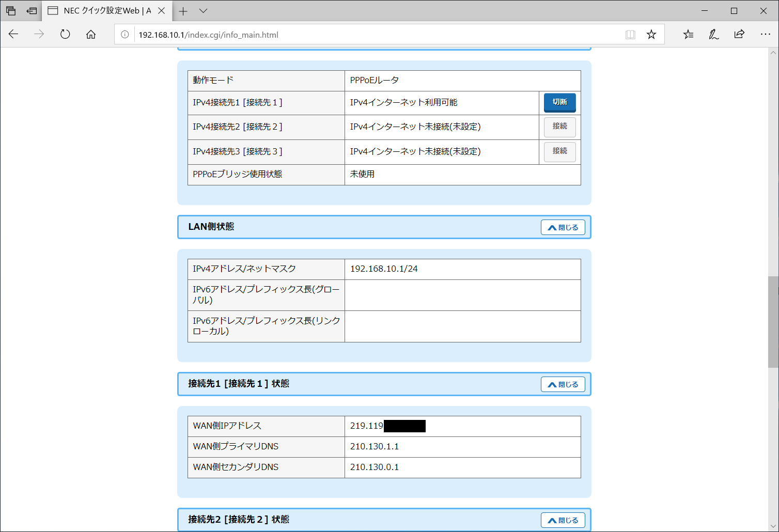Start a Web Note with the pen icon
779x532 pixels.
pyautogui.click(x=713, y=34)
